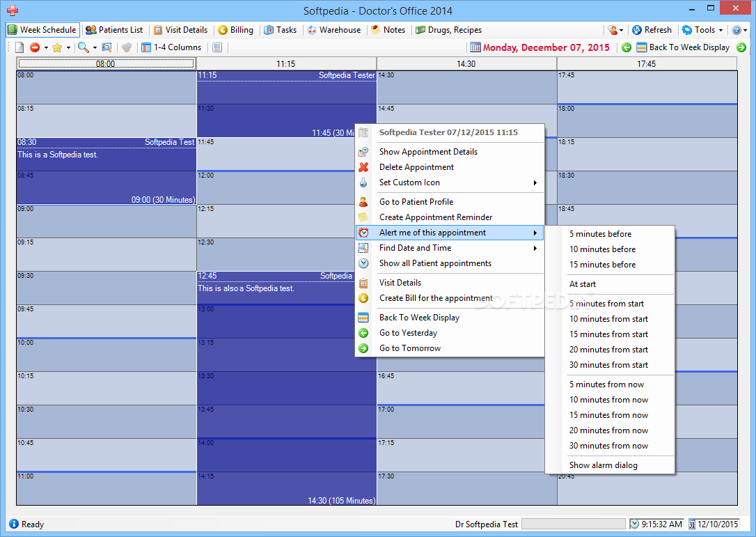Click the 12/10/2015 date in the status bar
756x537 pixels.
click(x=718, y=524)
